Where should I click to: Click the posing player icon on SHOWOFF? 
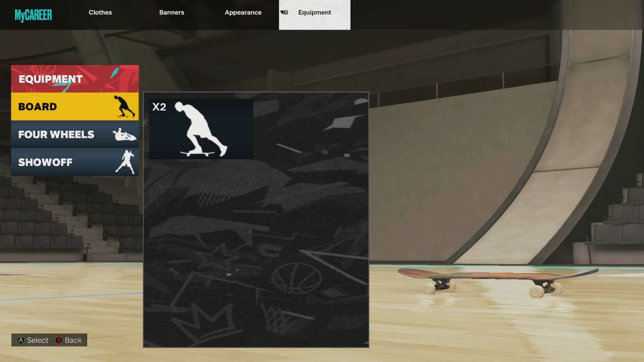pos(126,162)
